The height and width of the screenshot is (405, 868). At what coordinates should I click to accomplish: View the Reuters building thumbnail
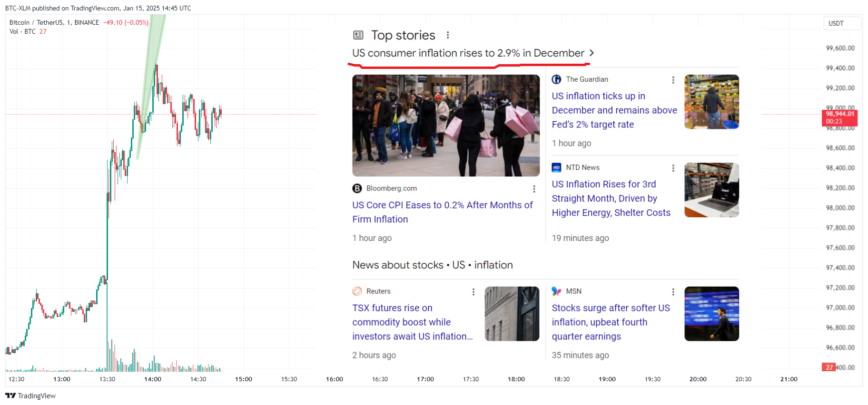tap(512, 314)
